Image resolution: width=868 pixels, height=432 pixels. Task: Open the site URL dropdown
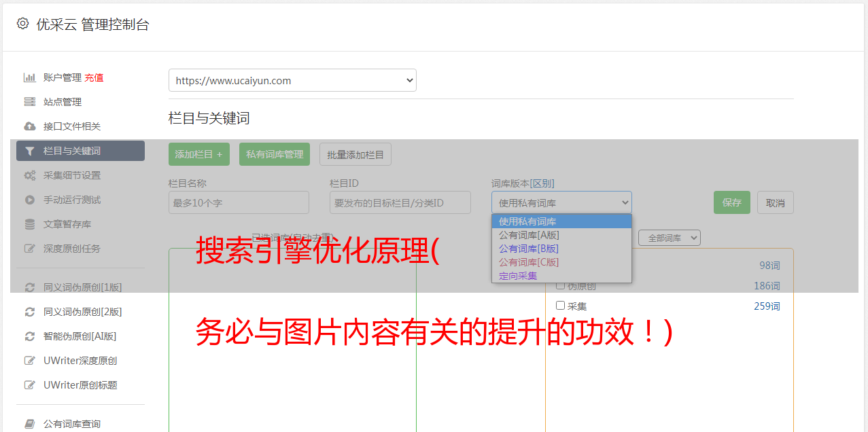point(292,80)
